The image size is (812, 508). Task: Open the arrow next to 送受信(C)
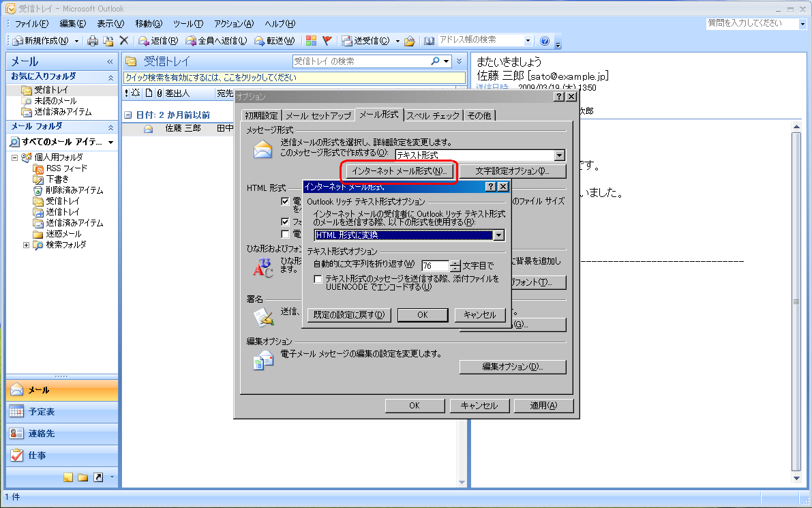coord(397,41)
